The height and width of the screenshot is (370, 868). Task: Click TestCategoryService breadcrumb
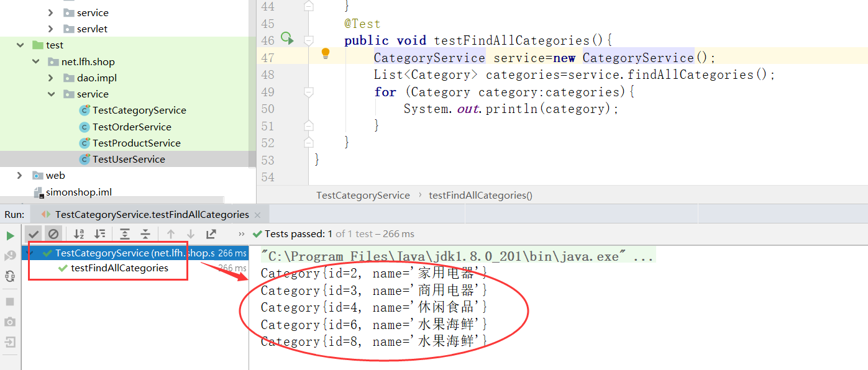click(x=363, y=195)
